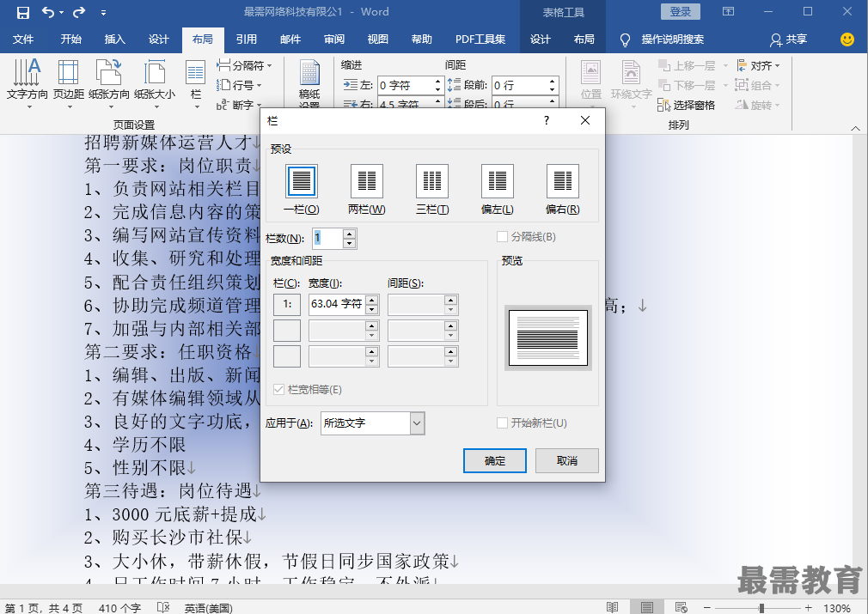Click the Undo arrow icon

point(49,12)
